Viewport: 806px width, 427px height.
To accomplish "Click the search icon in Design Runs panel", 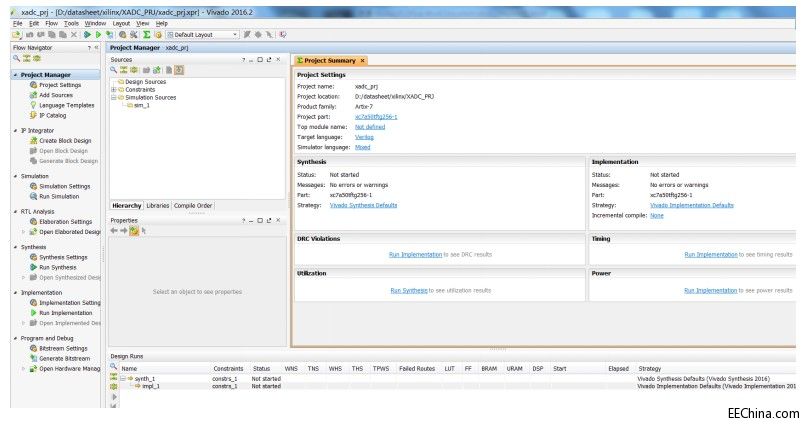I will (114, 366).
